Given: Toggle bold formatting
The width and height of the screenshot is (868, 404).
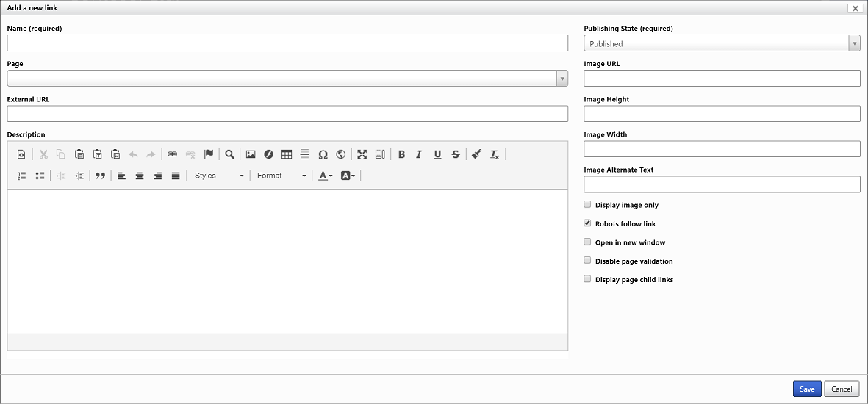Looking at the screenshot, I should click(x=401, y=154).
